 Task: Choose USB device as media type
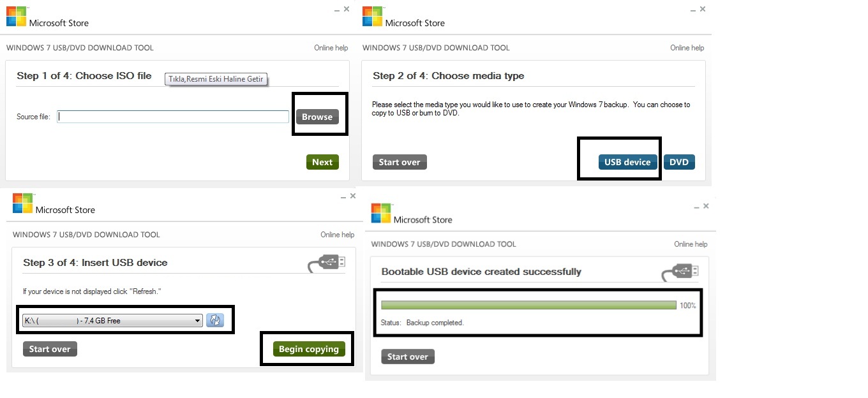[x=627, y=162]
